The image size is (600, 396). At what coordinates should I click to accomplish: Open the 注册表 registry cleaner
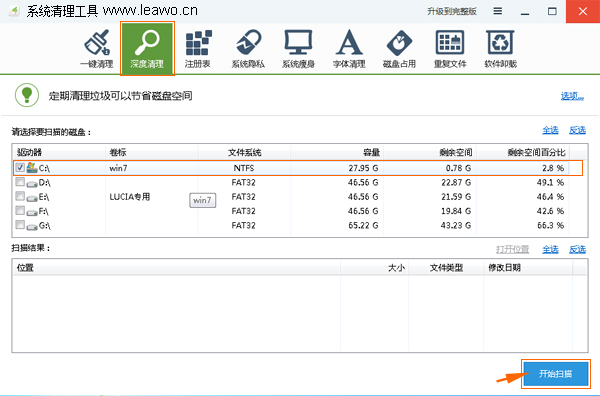point(198,48)
